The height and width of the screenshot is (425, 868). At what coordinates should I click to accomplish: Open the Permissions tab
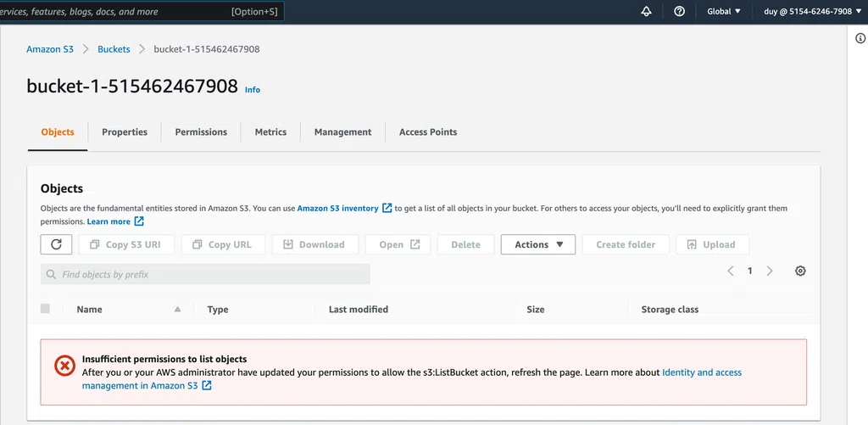tap(201, 131)
